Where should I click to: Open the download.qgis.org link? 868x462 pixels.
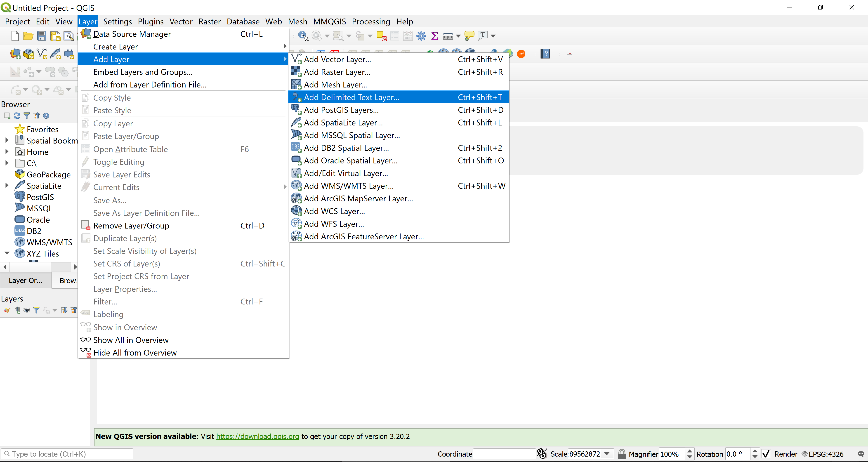click(257, 436)
